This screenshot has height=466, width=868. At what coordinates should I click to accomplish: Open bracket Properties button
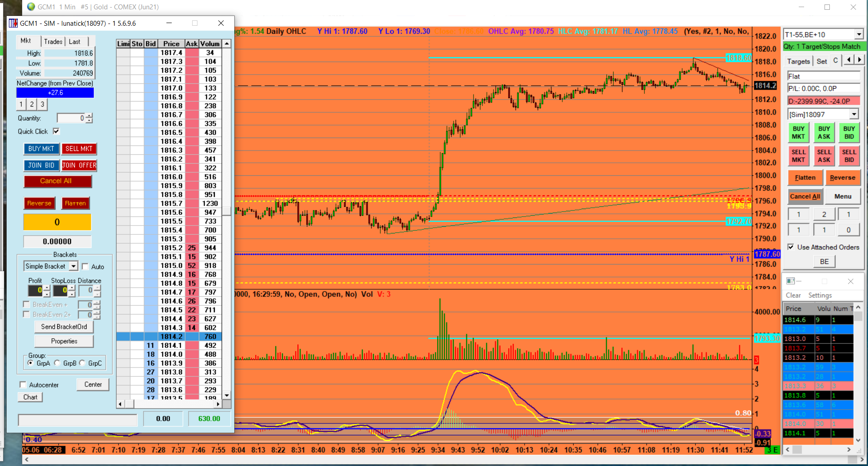point(64,341)
